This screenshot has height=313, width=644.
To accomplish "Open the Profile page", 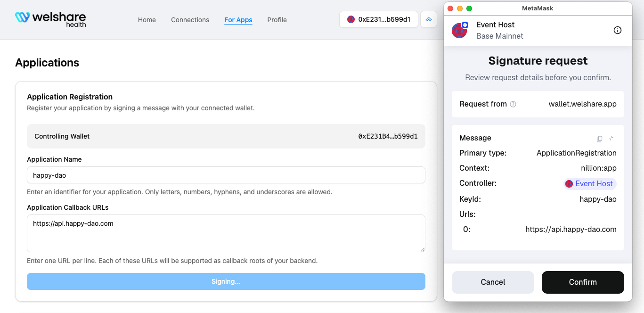I will (277, 20).
